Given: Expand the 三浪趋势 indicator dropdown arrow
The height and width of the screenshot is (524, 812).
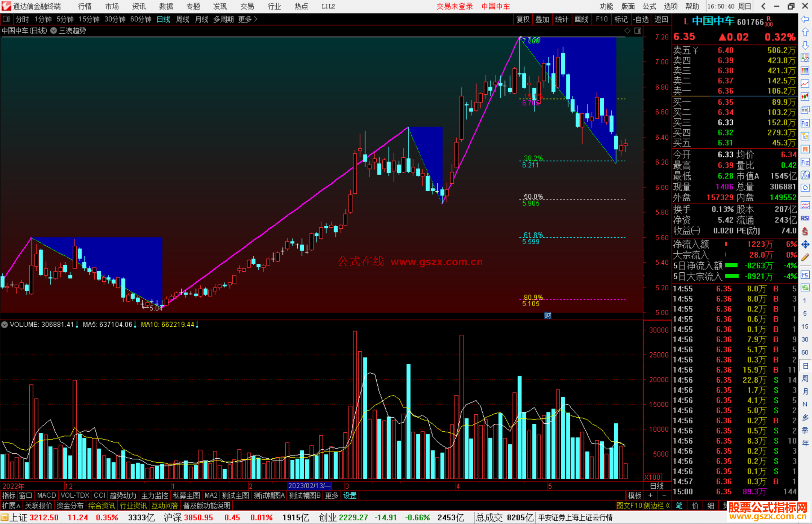Looking at the screenshot, I should 54,31.
